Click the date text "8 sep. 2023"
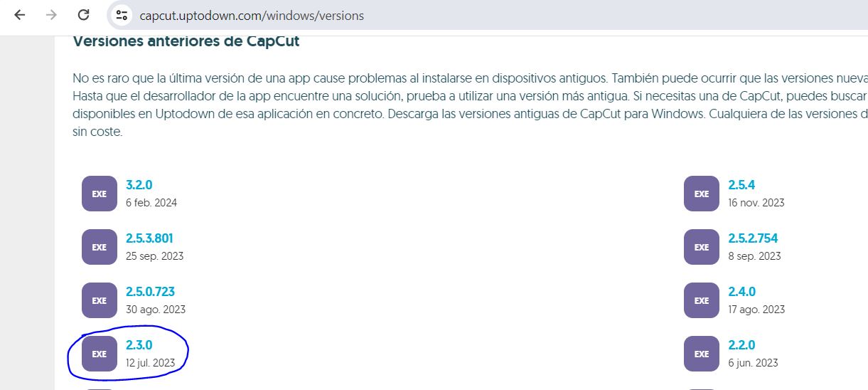868x390 pixels. point(754,256)
